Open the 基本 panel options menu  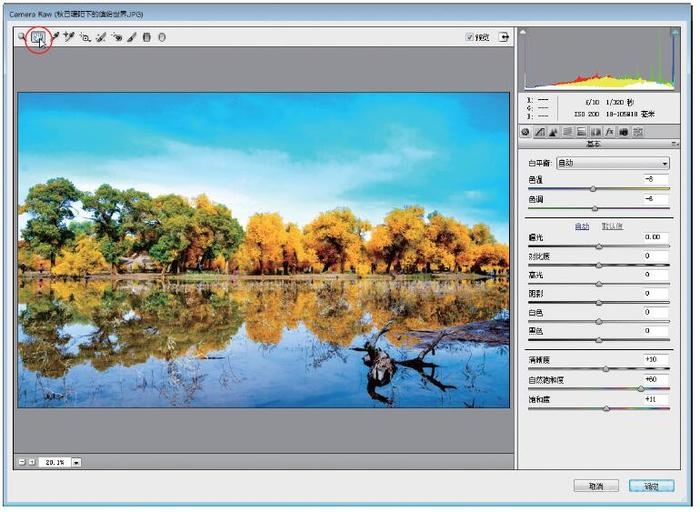click(x=673, y=145)
